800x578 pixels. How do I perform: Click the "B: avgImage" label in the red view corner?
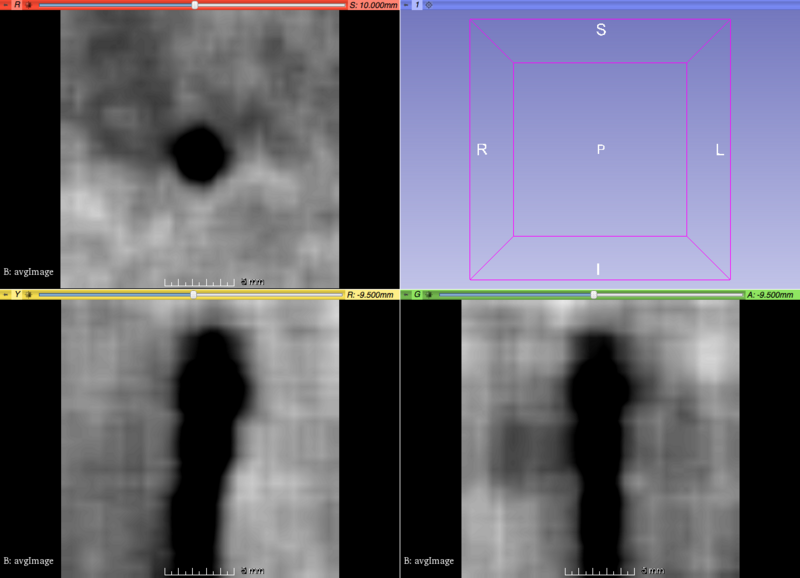28,271
